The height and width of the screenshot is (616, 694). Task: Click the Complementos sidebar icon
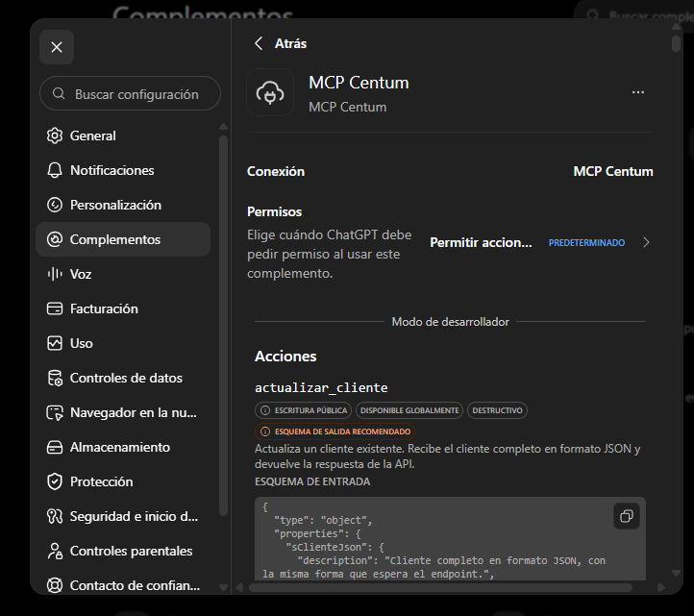(x=55, y=239)
